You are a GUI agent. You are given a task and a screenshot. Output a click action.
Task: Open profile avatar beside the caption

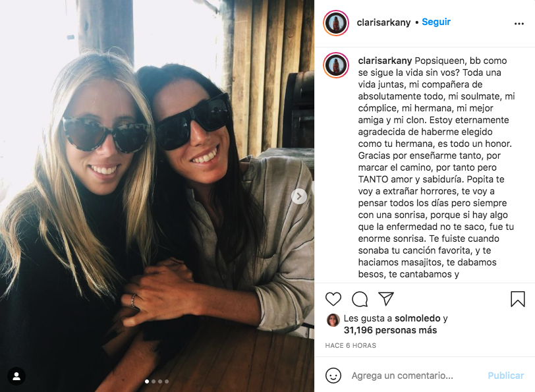[336, 65]
